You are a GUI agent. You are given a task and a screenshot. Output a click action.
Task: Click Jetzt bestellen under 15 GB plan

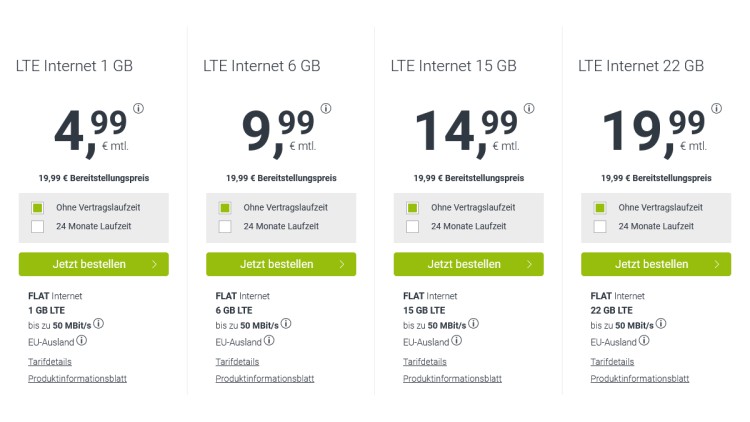[468, 264]
